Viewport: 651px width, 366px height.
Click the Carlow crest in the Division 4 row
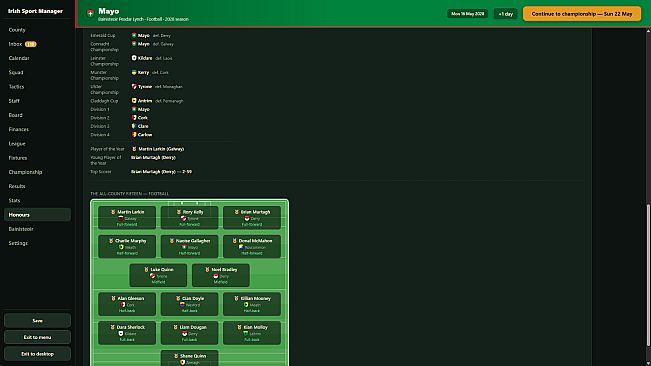(x=134, y=134)
